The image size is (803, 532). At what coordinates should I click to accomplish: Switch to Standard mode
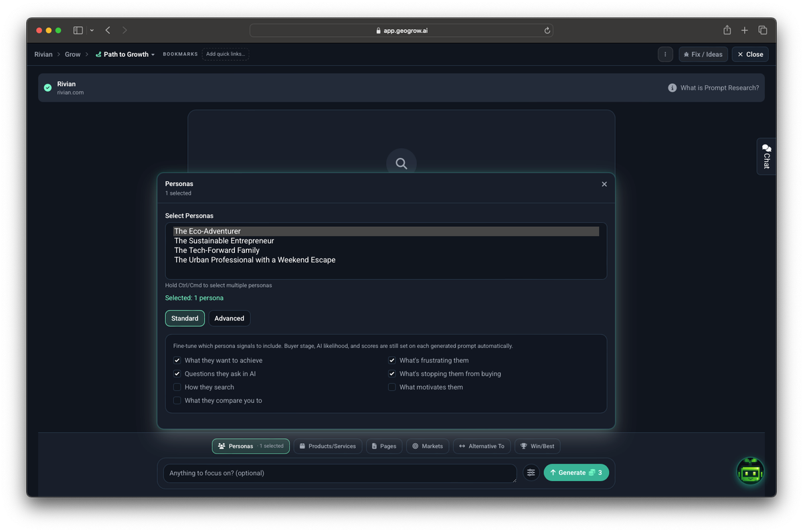(185, 319)
